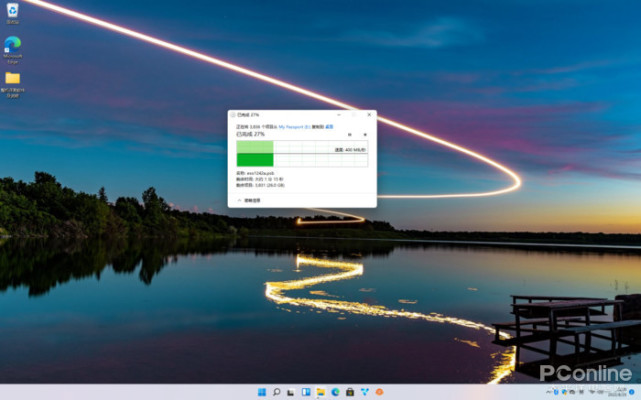Image resolution: width=641 pixels, height=400 pixels.
Task: Minimize the copy progress dialog
Action: pos(339,115)
